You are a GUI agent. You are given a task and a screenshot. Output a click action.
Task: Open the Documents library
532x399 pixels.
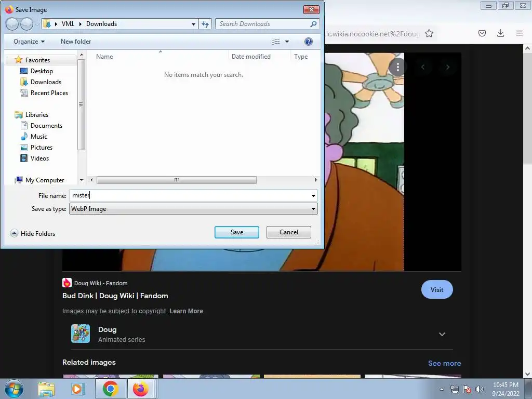click(x=46, y=126)
